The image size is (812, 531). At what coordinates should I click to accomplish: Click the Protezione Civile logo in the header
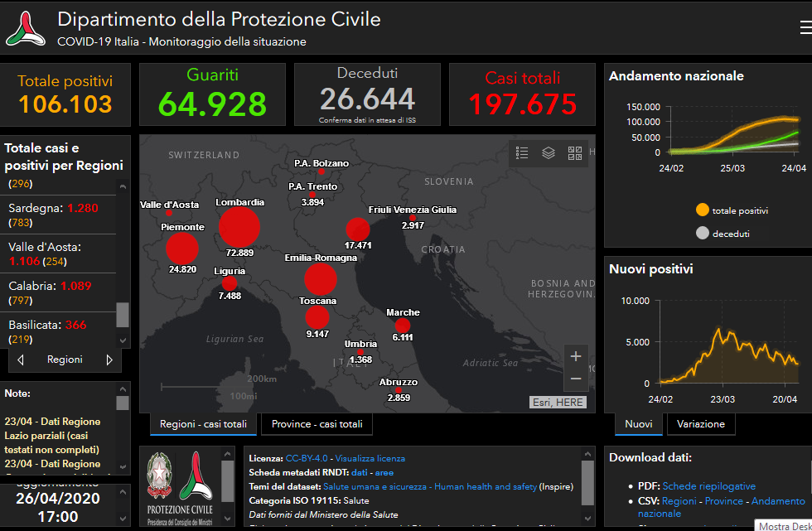[x=27, y=28]
